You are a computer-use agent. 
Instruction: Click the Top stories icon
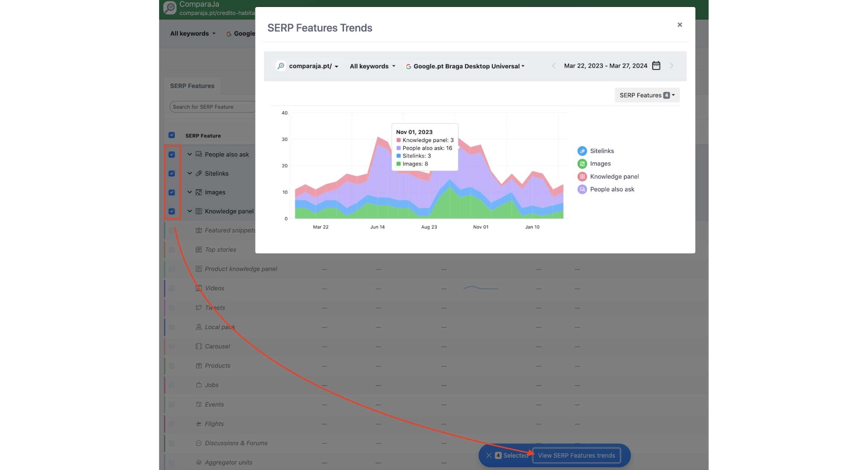click(x=199, y=250)
